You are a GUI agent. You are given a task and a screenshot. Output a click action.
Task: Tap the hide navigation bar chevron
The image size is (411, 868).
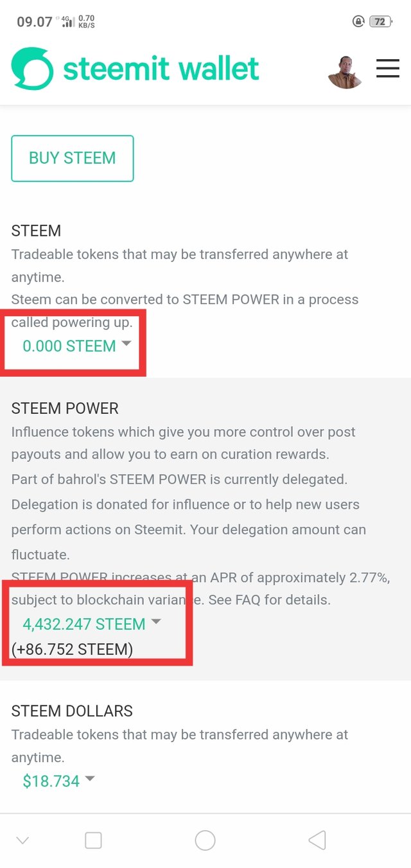point(22,840)
